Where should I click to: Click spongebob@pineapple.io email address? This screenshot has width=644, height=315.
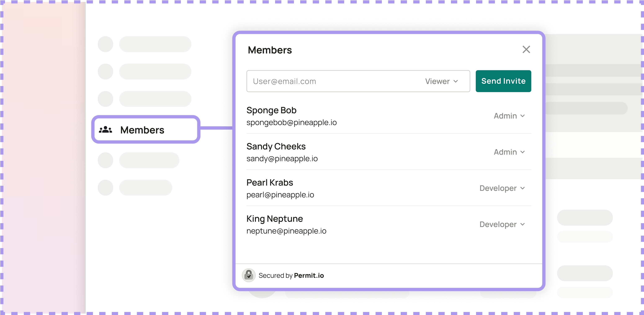[x=291, y=123]
